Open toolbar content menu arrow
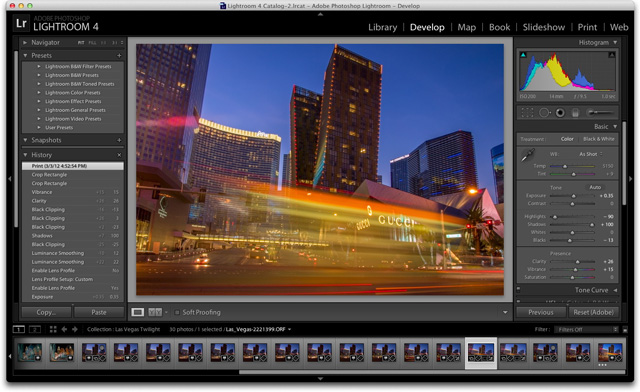The height and width of the screenshot is (392, 640). coord(505,312)
